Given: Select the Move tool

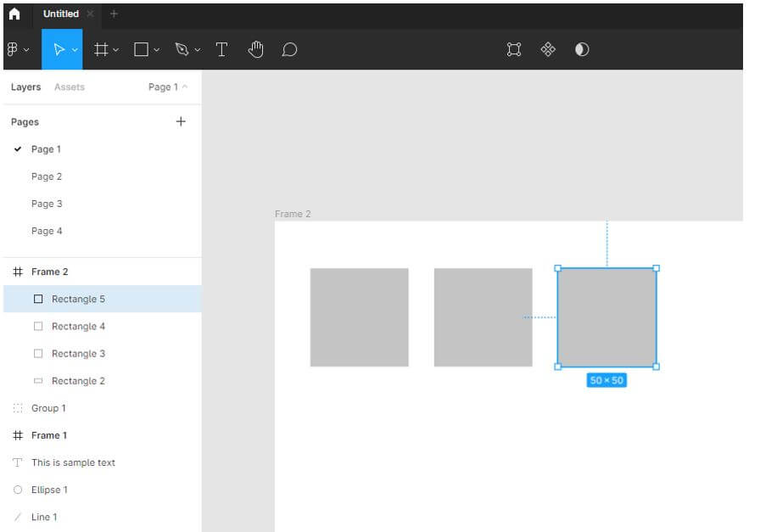Looking at the screenshot, I should click(x=59, y=49).
